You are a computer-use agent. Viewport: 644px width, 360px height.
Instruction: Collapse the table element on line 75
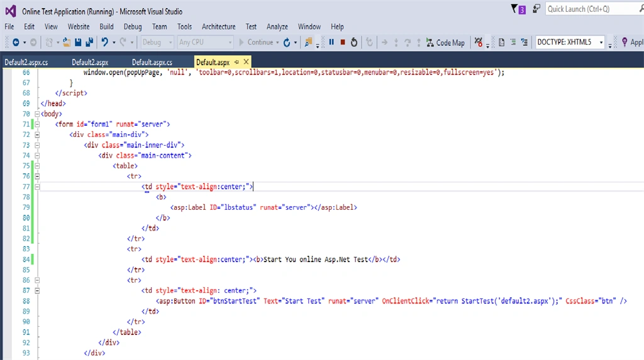click(x=37, y=166)
